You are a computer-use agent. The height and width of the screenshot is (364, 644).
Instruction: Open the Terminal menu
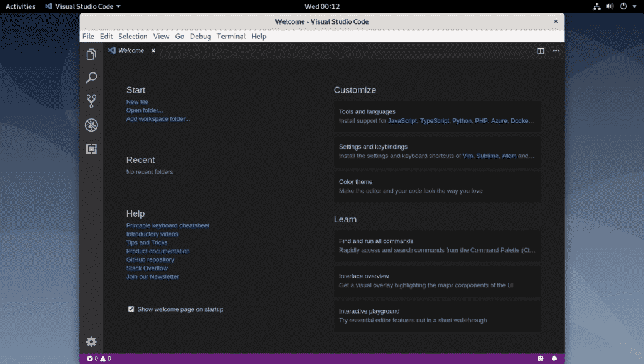tap(231, 37)
